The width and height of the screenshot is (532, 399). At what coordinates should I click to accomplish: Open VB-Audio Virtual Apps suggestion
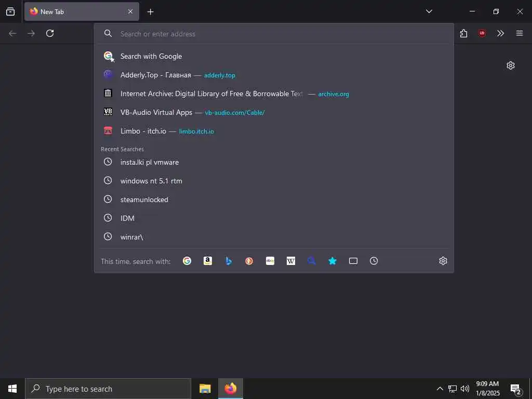tap(274, 112)
